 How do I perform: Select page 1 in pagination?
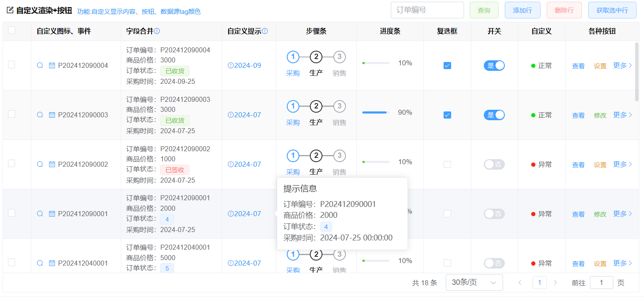click(539, 283)
